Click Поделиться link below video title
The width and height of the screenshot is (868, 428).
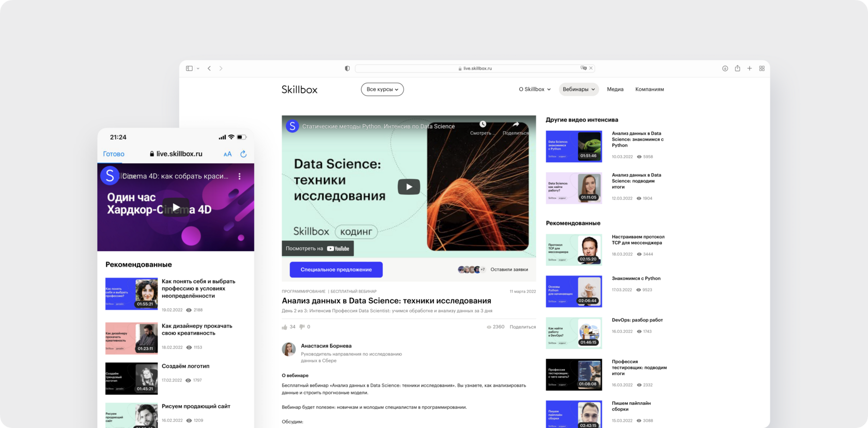click(523, 327)
